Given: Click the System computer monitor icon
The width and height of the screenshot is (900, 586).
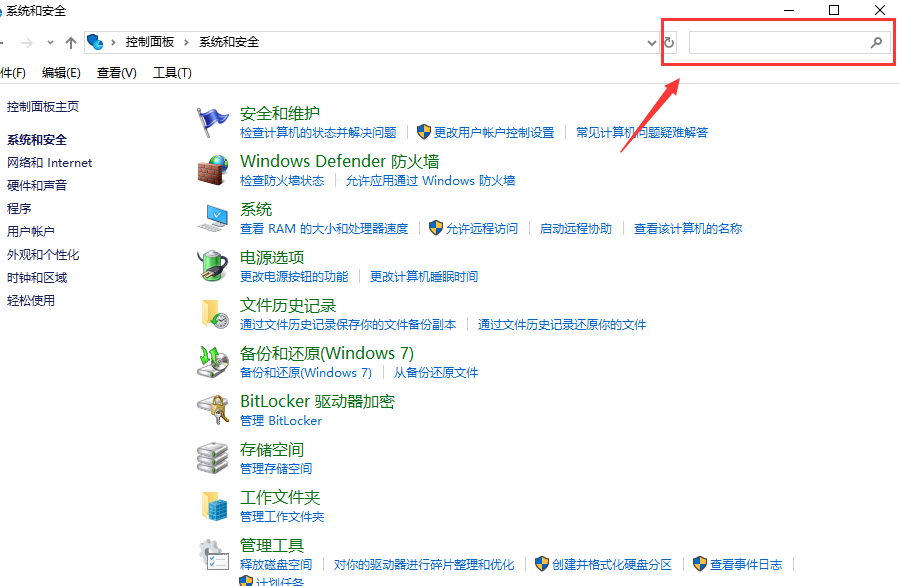Looking at the screenshot, I should [213, 218].
